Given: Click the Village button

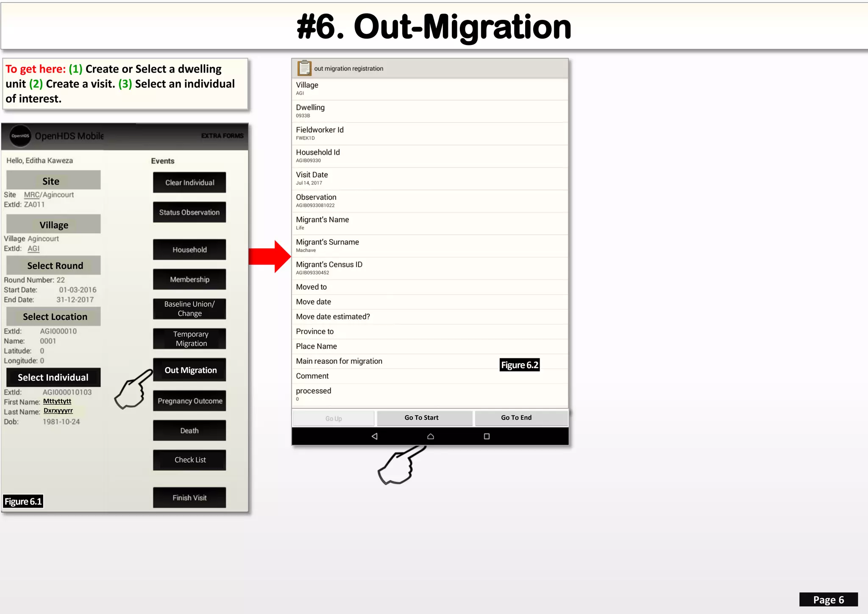Looking at the screenshot, I should pyautogui.click(x=53, y=224).
